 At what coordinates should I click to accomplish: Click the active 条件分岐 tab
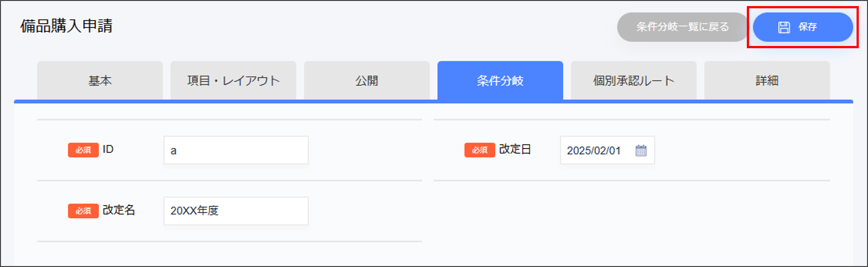tap(500, 81)
